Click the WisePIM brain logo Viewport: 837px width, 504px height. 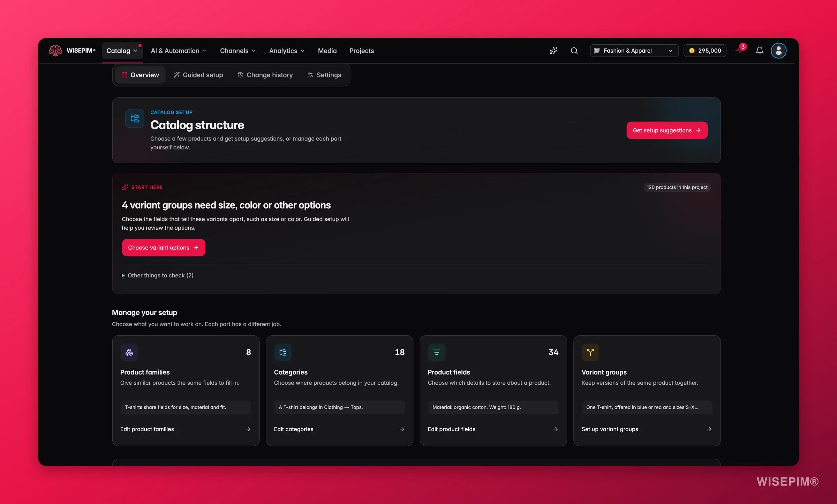coord(55,51)
